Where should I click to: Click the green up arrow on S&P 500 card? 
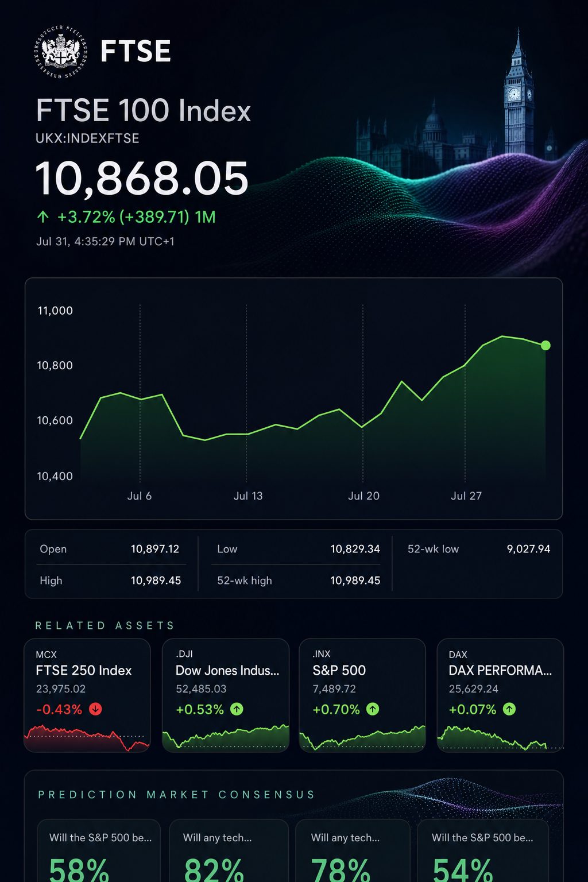tap(373, 709)
